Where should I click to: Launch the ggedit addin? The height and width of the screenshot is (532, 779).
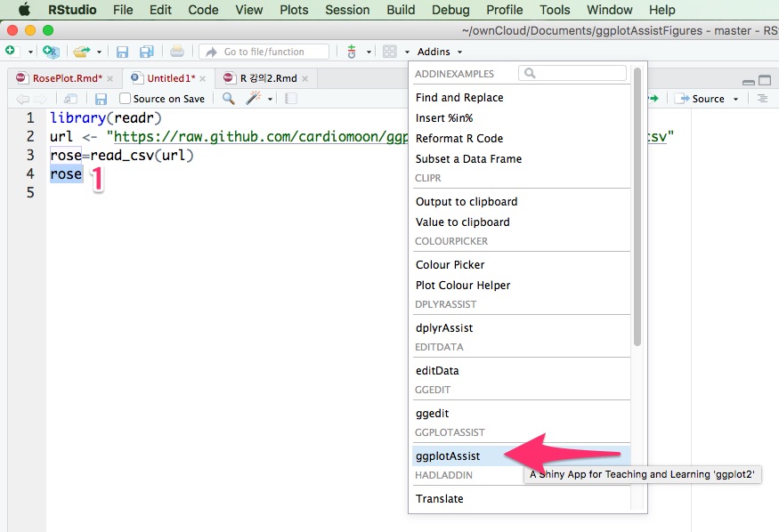point(521,413)
